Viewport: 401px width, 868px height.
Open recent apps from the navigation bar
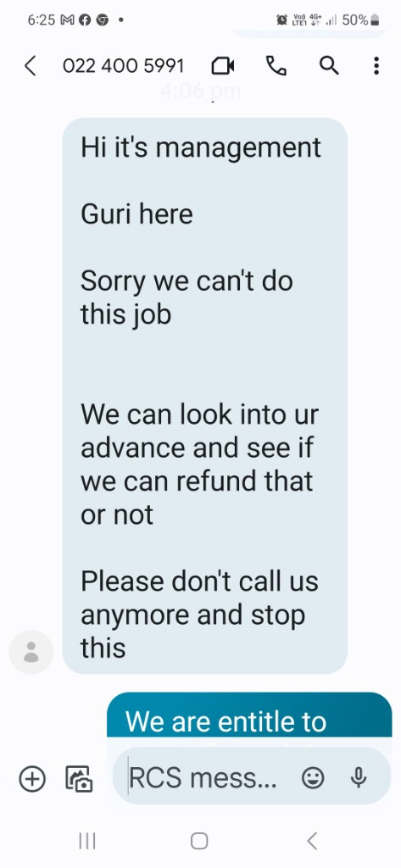coord(87,841)
